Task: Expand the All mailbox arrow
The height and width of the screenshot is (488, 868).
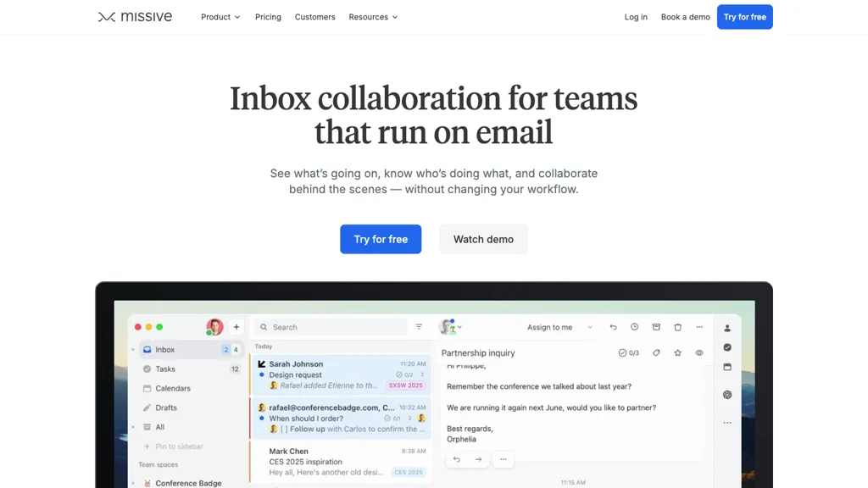Action: click(x=133, y=427)
